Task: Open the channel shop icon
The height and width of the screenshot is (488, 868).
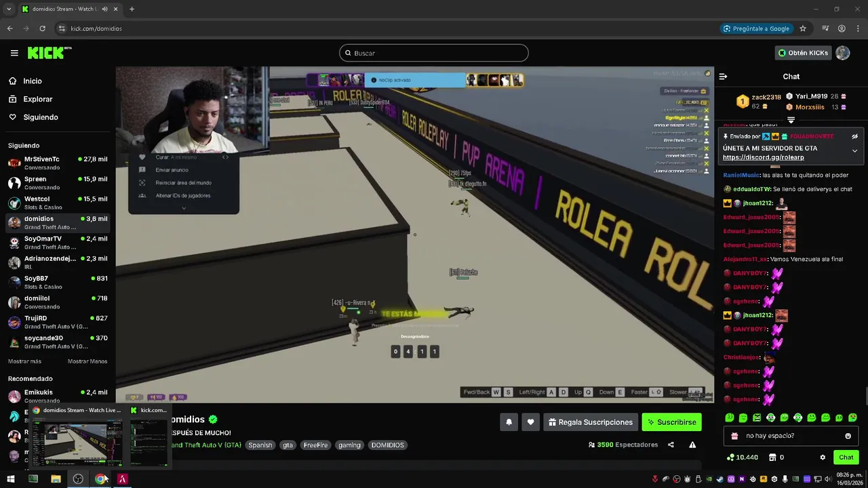Action: point(772,457)
